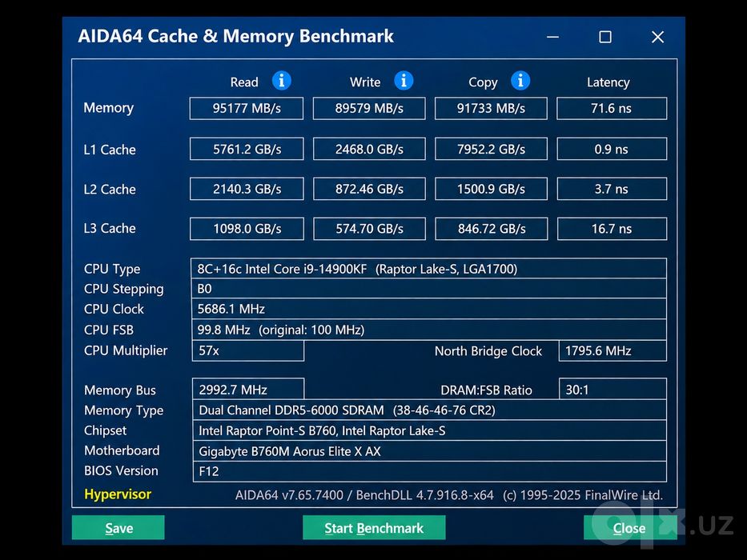This screenshot has width=747, height=560.
Task: Click the Memory Type label
Action: point(124,410)
